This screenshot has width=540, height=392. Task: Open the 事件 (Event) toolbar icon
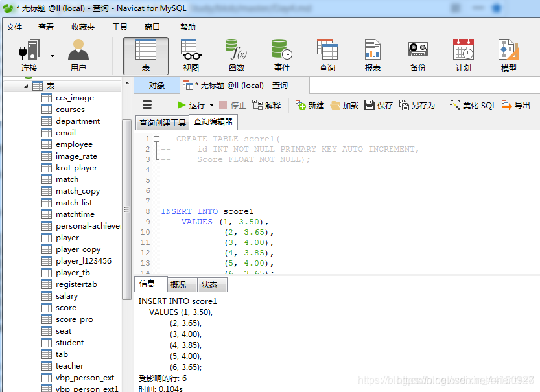pyautogui.click(x=282, y=55)
